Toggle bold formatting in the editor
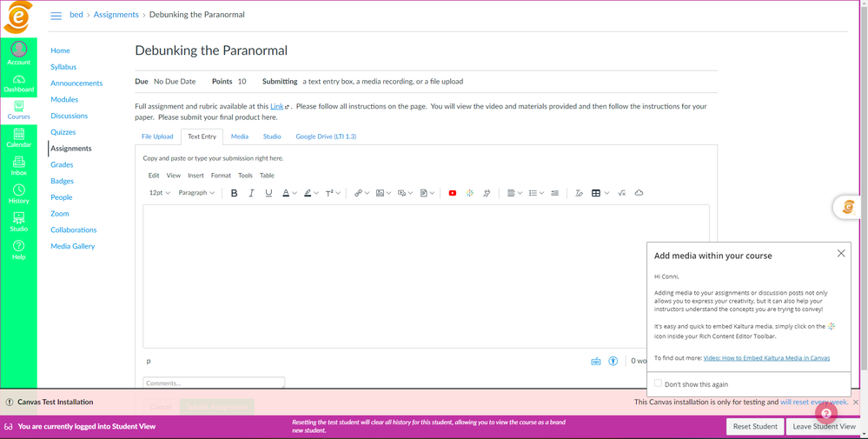868x439 pixels. click(235, 193)
